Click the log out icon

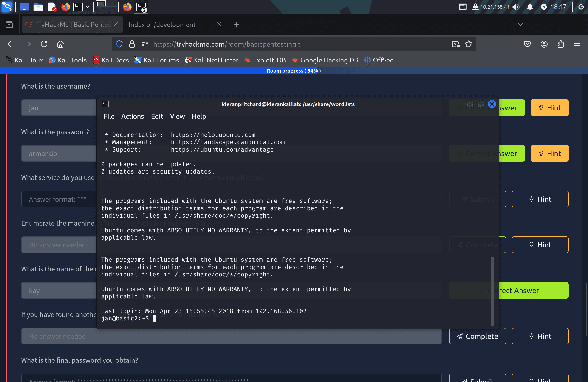pyautogui.click(x=581, y=7)
